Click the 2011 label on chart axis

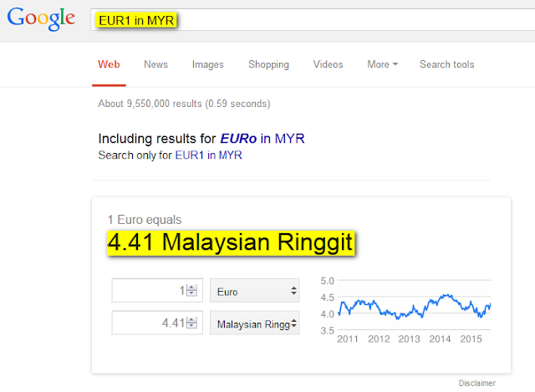tap(348, 339)
